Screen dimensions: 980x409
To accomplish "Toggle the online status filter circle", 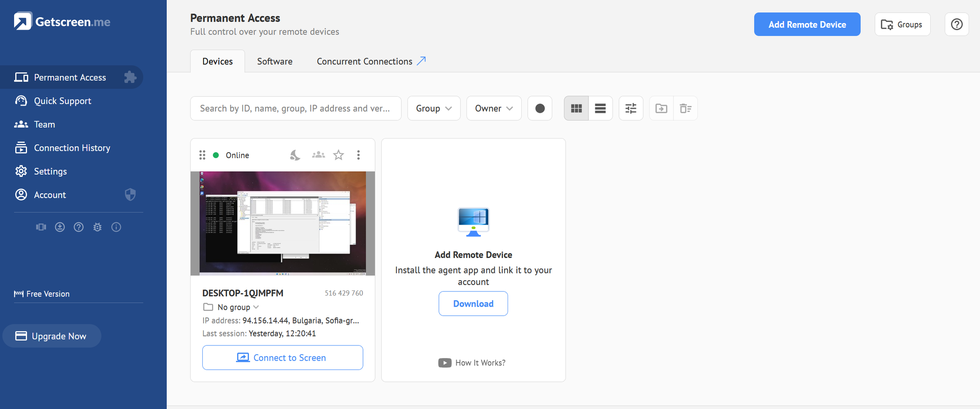I will 540,108.
